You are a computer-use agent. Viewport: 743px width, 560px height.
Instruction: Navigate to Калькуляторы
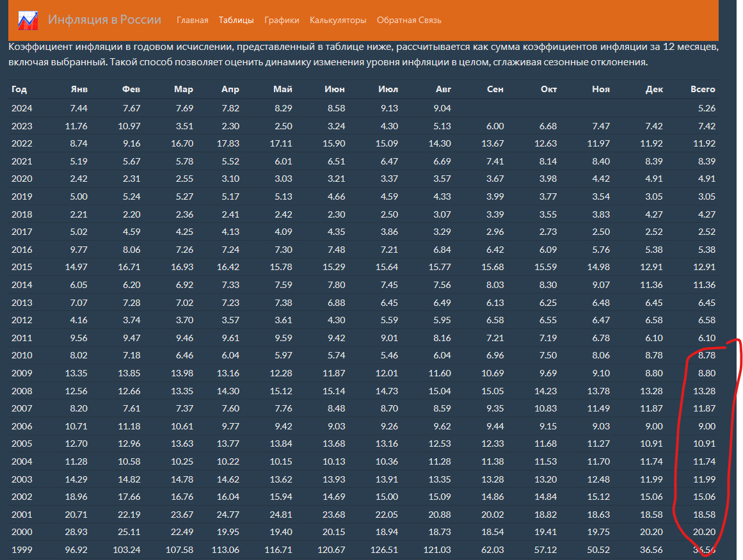click(x=338, y=20)
